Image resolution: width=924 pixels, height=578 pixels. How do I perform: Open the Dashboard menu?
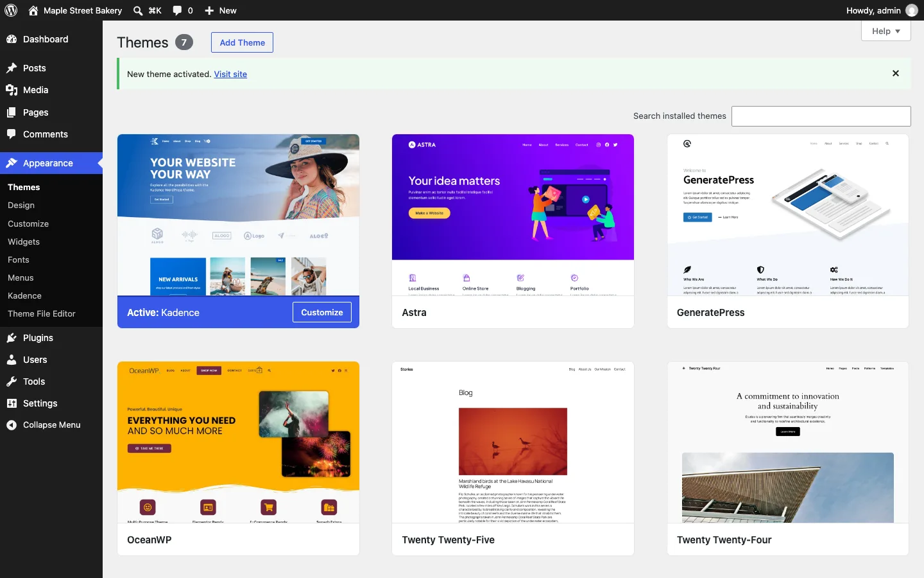click(51, 39)
